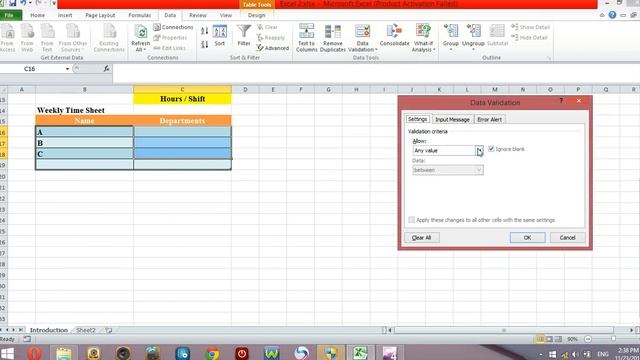Select the cell containing A
Viewport: 640px width, 360px height.
coord(84,132)
